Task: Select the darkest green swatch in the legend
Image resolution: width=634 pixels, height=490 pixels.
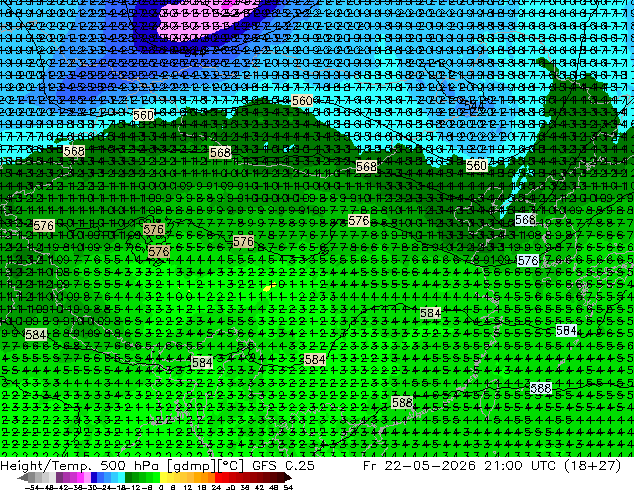Action: [128, 477]
